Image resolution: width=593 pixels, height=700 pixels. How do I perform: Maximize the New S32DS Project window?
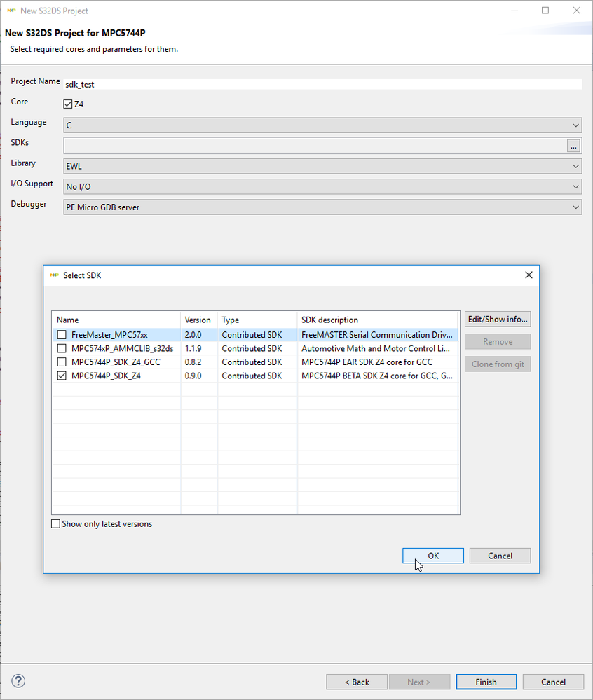point(545,11)
